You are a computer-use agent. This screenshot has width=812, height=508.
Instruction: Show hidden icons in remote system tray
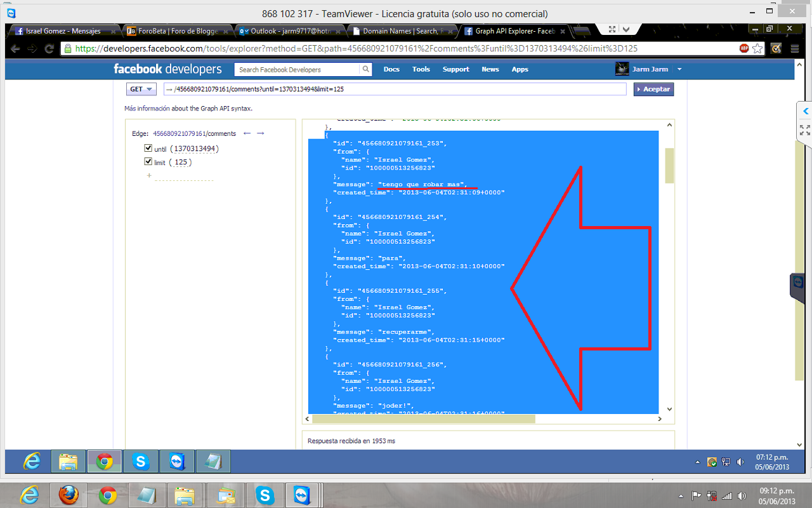698,462
